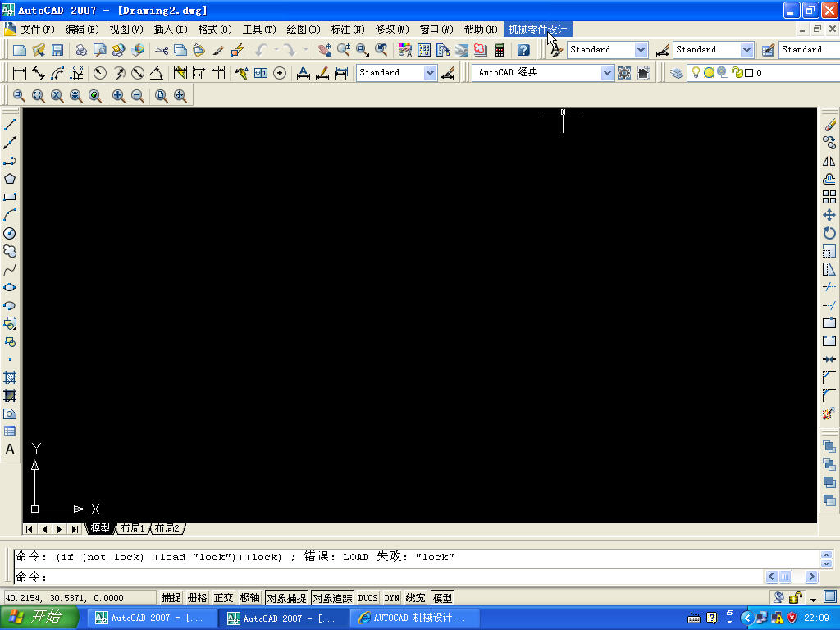840x630 pixels.
Task: Toggle 对象追踪 object tracking
Action: [x=332, y=598]
